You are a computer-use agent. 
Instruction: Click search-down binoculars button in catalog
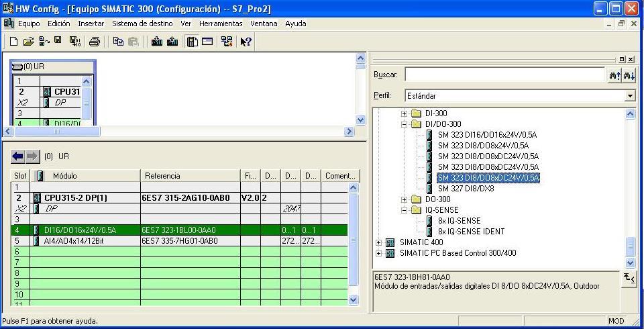629,75
